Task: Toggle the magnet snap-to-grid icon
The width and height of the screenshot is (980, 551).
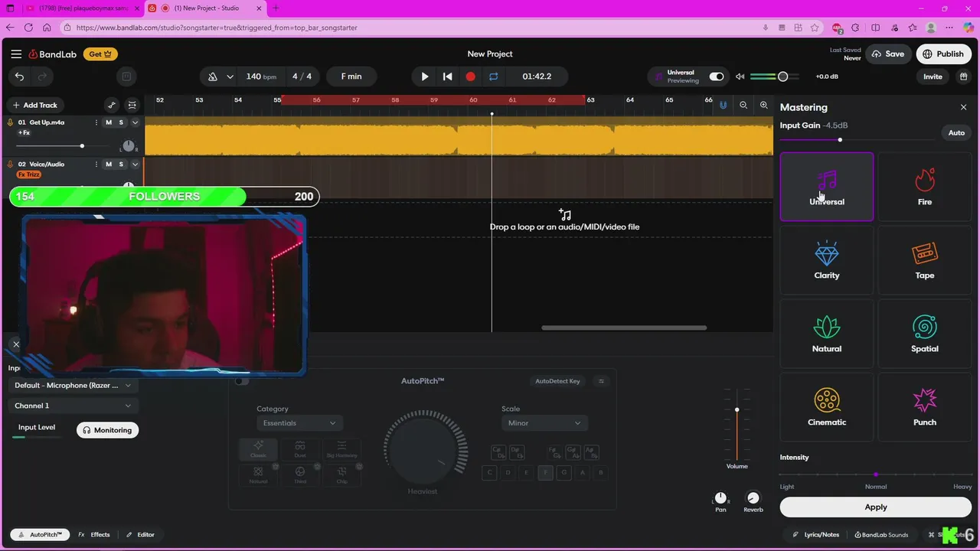Action: (x=723, y=105)
